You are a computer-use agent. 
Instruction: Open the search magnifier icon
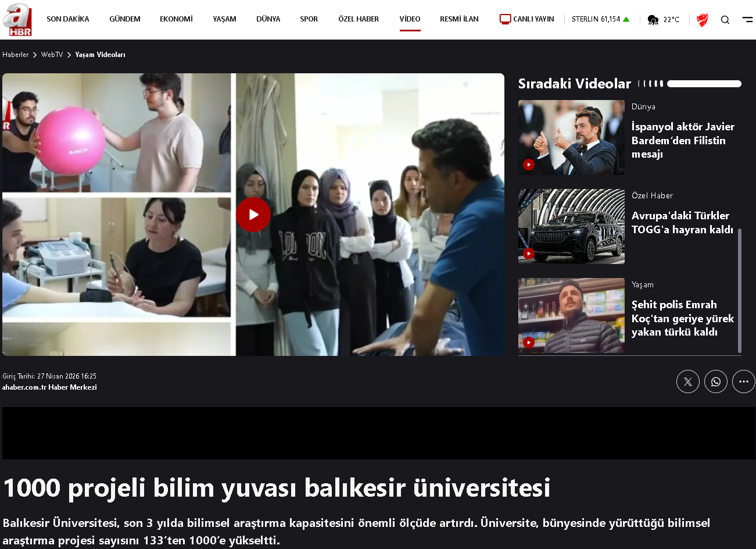[x=725, y=20]
